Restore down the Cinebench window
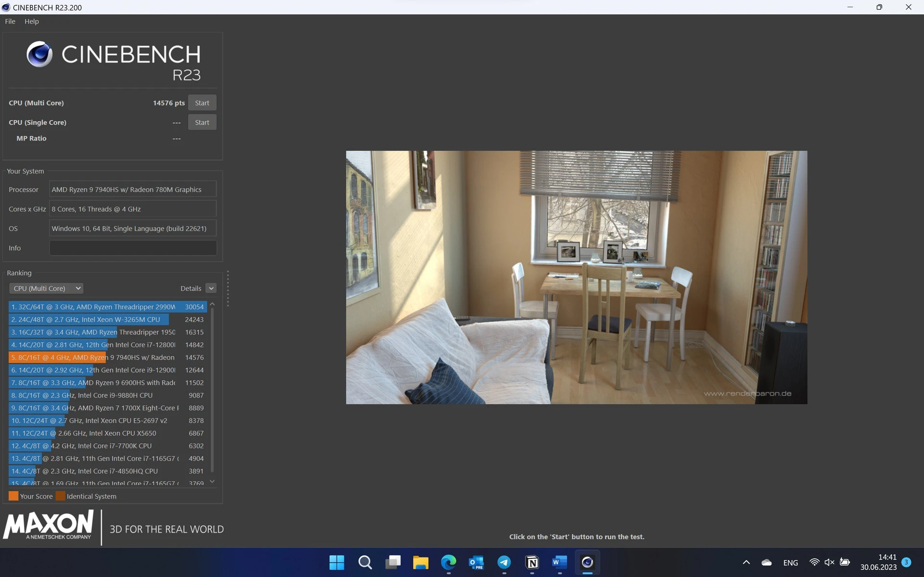Image resolution: width=924 pixels, height=577 pixels. click(879, 7)
